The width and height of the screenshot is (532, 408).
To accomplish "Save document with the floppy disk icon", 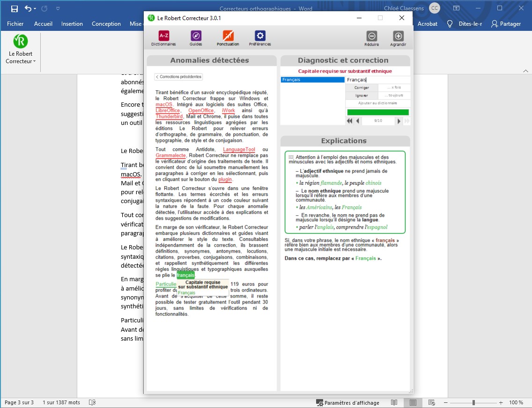I will point(15,8).
